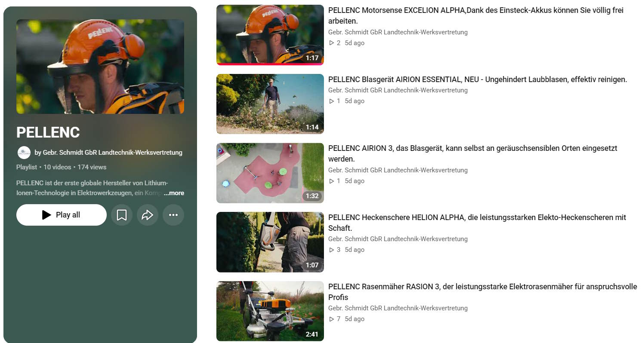Open the PELLENC Blasgerät AIRION ESSENTIAL title
The width and height of the screenshot is (644, 343).
point(478,79)
